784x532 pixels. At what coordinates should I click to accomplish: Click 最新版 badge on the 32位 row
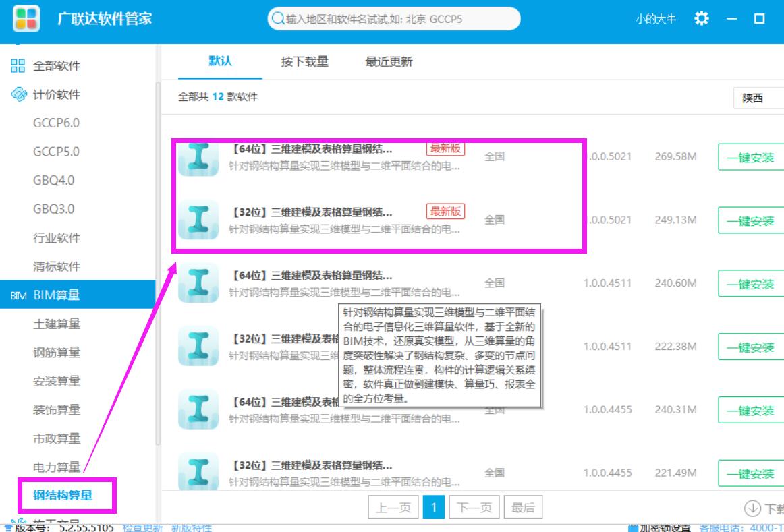[x=445, y=211]
